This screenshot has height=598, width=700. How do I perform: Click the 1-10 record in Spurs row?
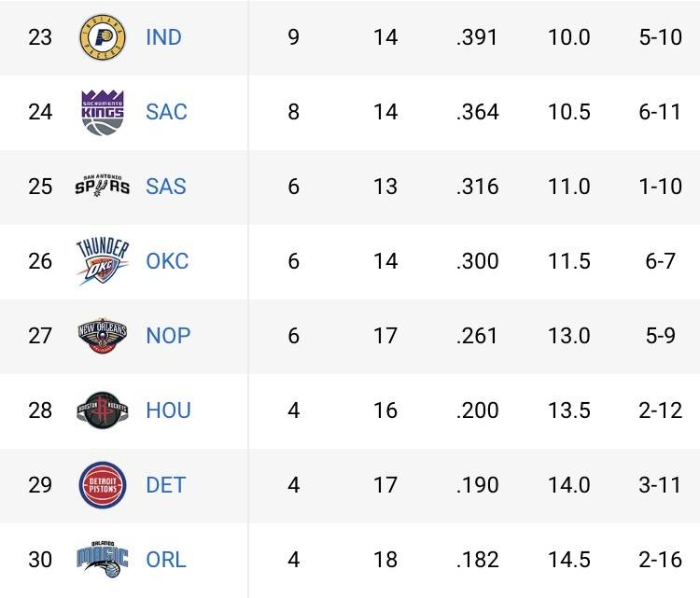tap(661, 187)
